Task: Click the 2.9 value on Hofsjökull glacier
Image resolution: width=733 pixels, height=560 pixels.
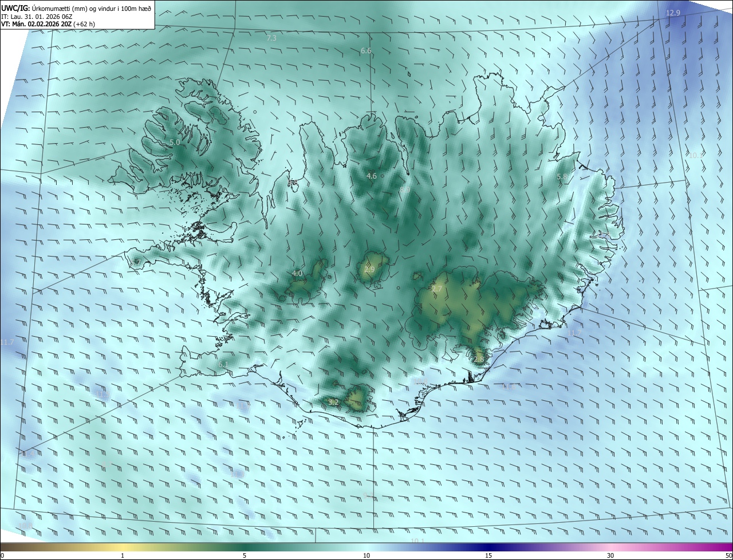Action: pos(369,269)
